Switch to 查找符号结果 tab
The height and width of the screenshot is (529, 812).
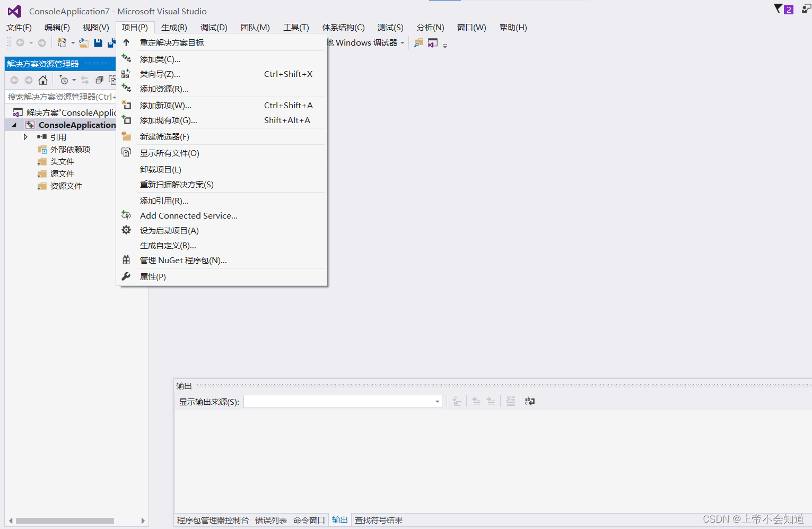click(x=379, y=520)
